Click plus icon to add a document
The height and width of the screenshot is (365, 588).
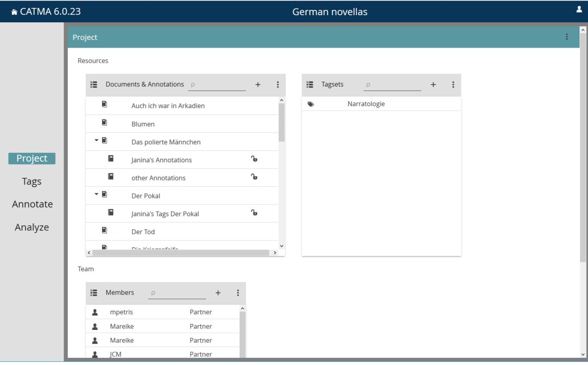[258, 85]
